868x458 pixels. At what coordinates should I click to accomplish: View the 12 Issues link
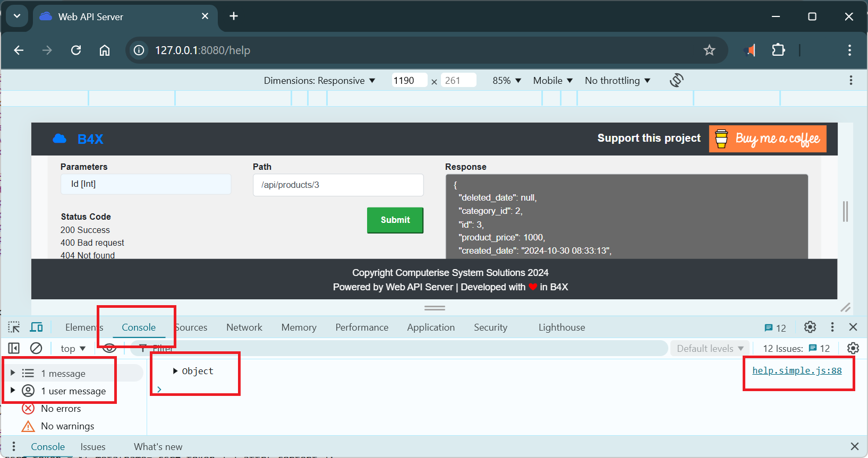point(796,349)
